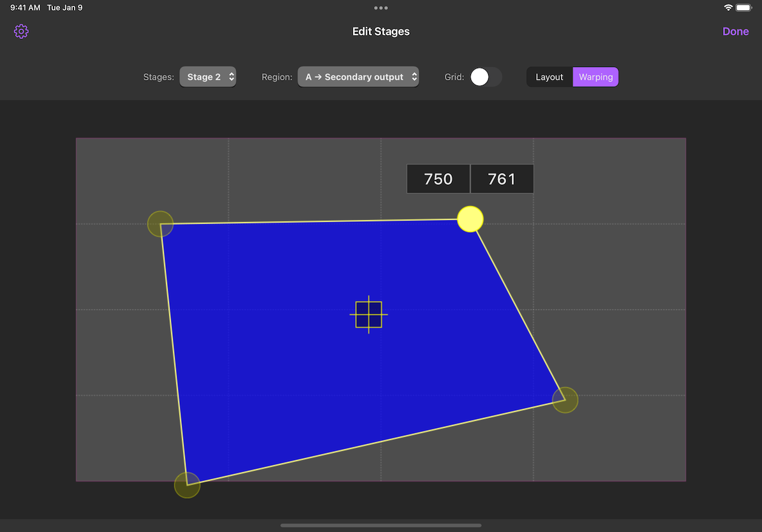Image resolution: width=762 pixels, height=532 pixels.
Task: Open the Stages dropdown showing Stage 2
Action: coord(208,76)
